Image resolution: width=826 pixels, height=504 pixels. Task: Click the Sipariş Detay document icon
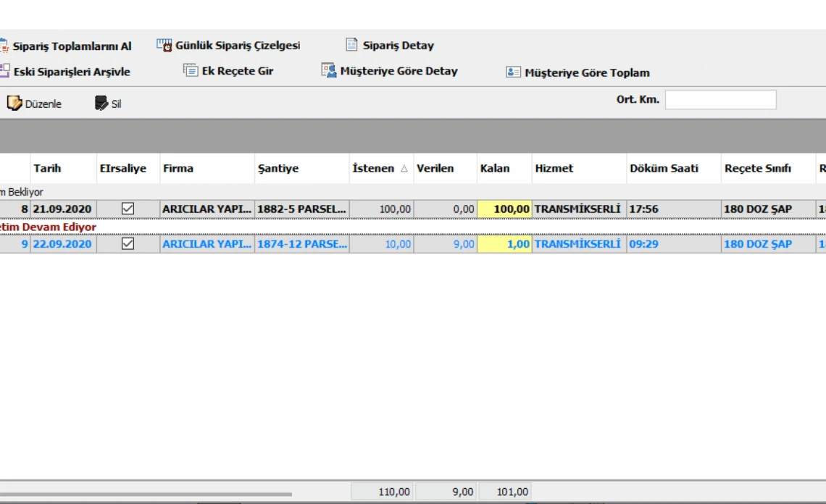pos(351,45)
